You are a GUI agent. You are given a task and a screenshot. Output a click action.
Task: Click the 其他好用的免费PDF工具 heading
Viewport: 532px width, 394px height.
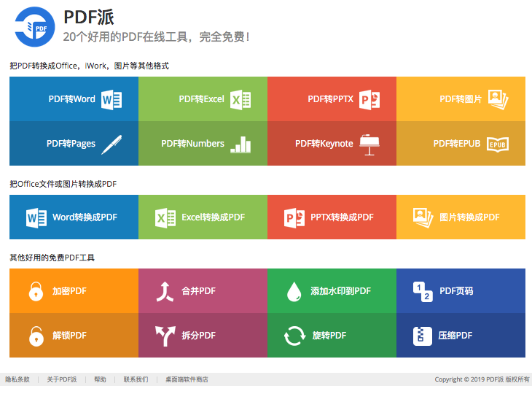point(52,258)
